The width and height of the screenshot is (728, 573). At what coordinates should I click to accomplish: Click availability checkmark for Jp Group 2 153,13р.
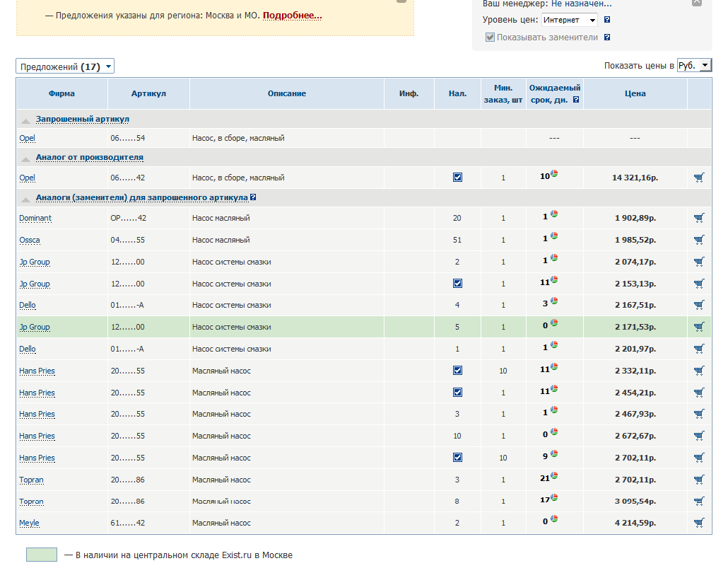[457, 283]
